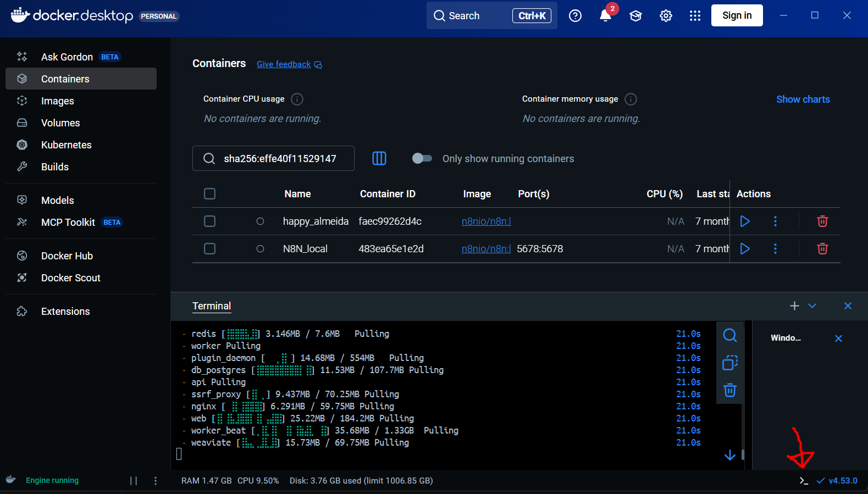Open more actions menu for happy_almeida
The height and width of the screenshot is (494, 868).
tap(775, 221)
